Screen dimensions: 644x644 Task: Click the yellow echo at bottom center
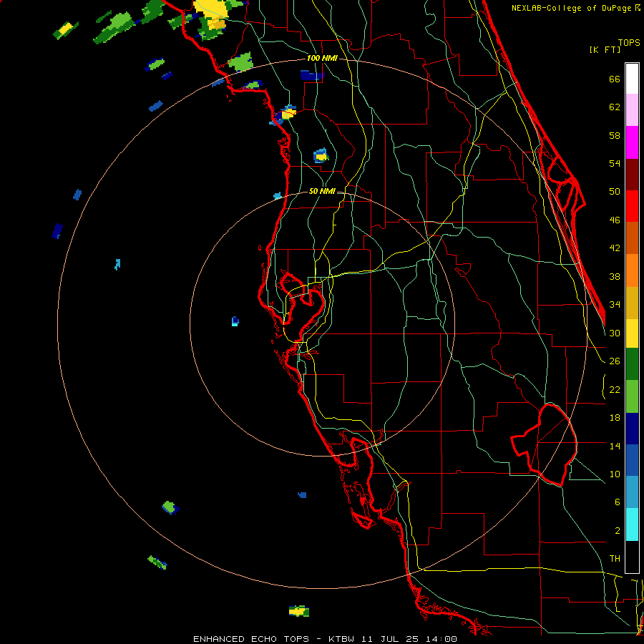(298, 611)
